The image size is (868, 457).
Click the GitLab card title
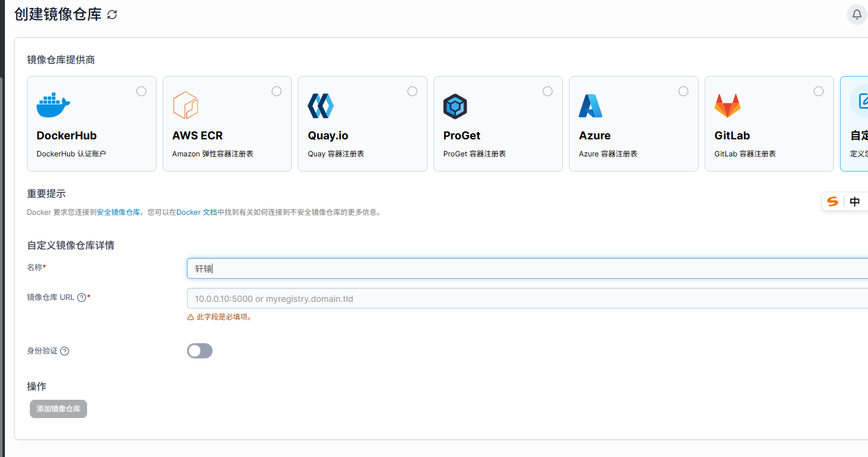[x=732, y=136]
